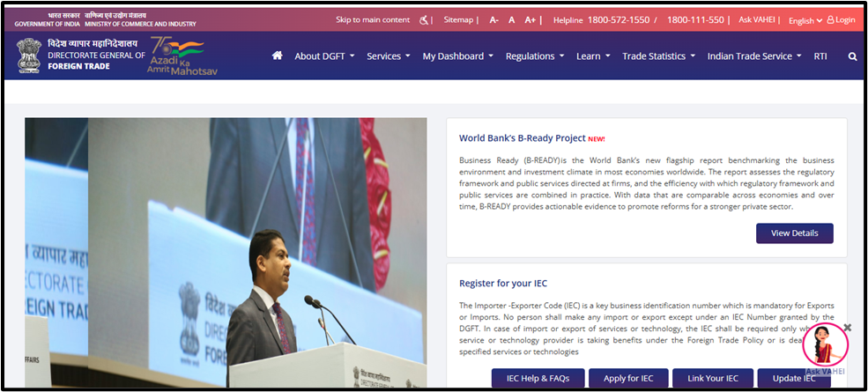Expand the Services dropdown menu
Screen dimensions: 868x392
(389, 55)
